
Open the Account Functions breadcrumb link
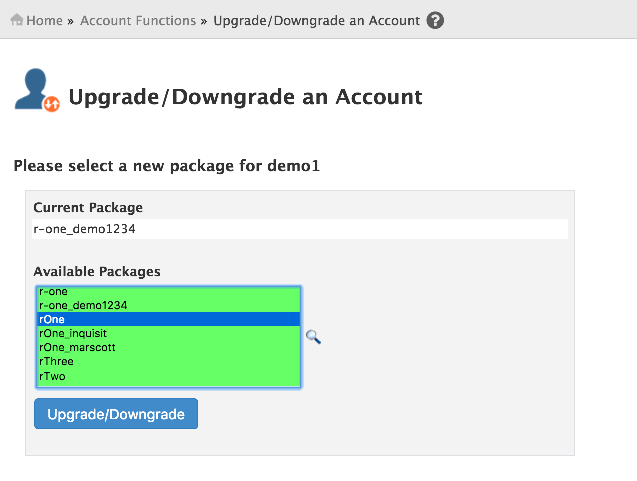(x=138, y=20)
